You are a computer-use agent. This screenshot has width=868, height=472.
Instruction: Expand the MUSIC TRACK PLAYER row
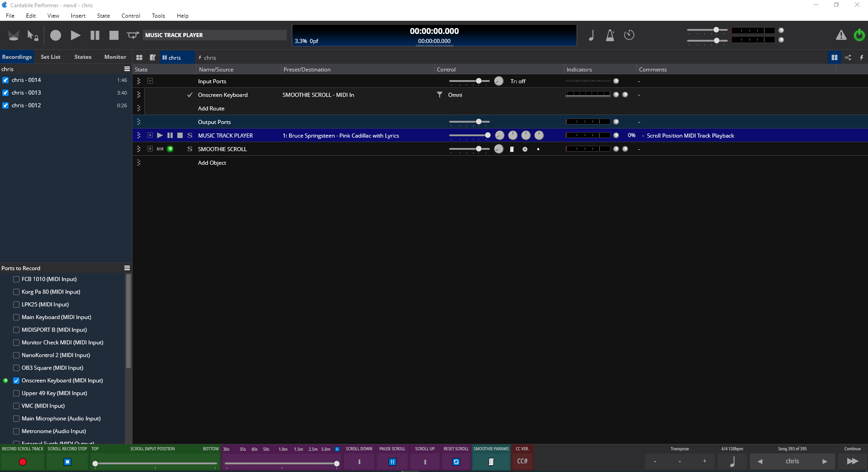[150, 135]
